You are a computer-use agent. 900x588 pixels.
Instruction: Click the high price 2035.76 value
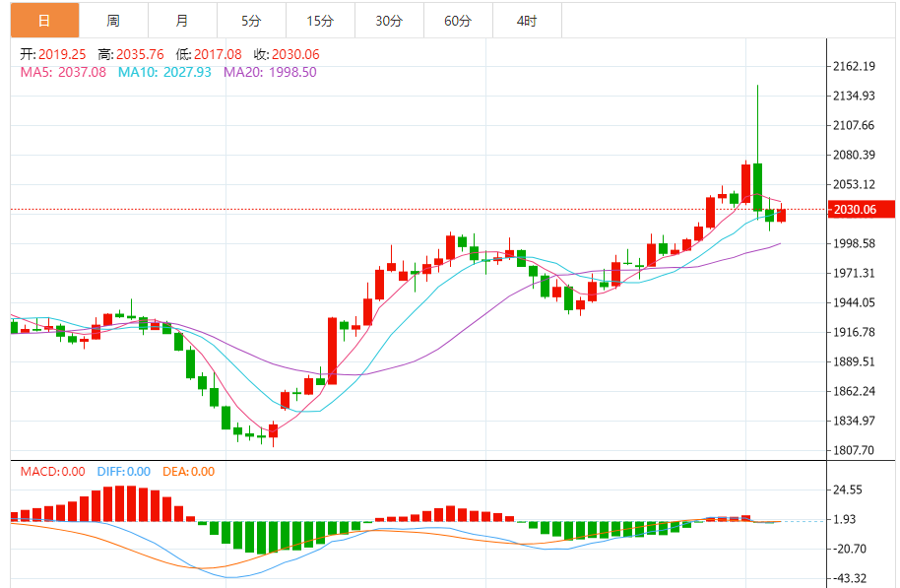tap(140, 54)
